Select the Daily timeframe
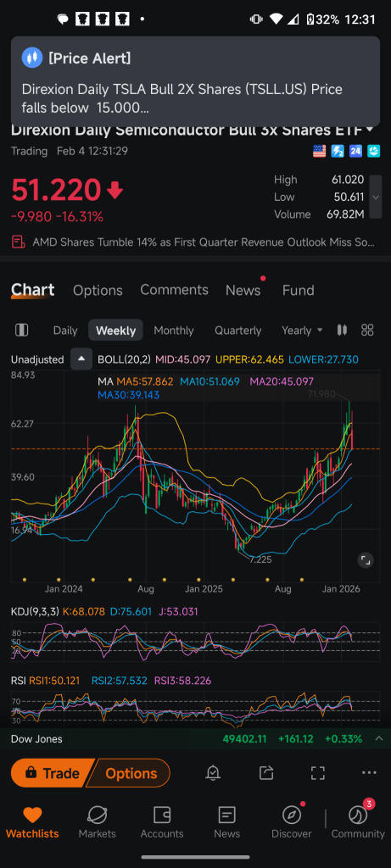The image size is (391, 868). tap(65, 331)
